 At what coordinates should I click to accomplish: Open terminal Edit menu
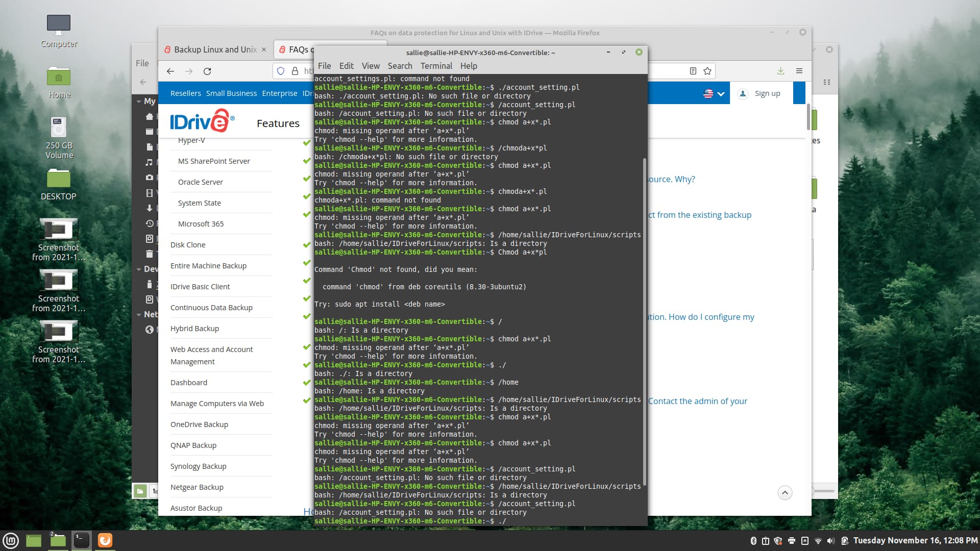pos(346,66)
